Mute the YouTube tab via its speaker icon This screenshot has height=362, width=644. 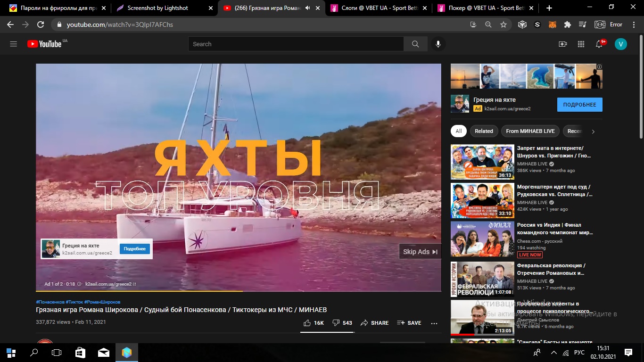308,8
